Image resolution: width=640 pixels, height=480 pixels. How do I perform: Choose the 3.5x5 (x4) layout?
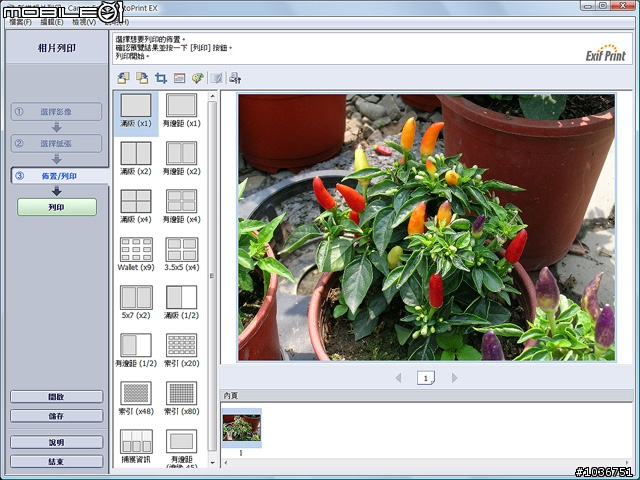tap(181, 254)
